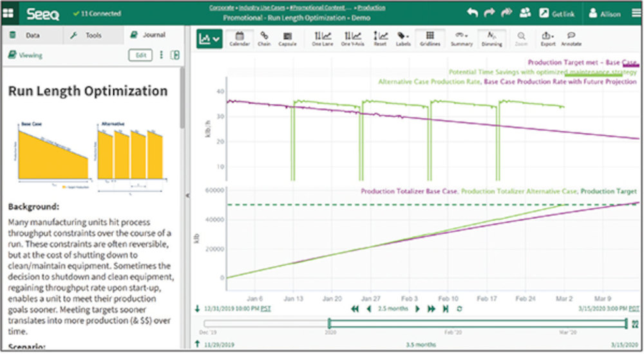Viewport: 644px width, 354px height.
Task: Click the Alternative chart thumbnail
Action: [130, 157]
